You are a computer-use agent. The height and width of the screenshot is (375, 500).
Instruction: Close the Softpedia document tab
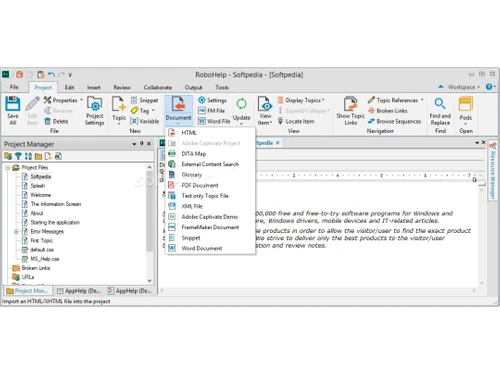coord(277,143)
